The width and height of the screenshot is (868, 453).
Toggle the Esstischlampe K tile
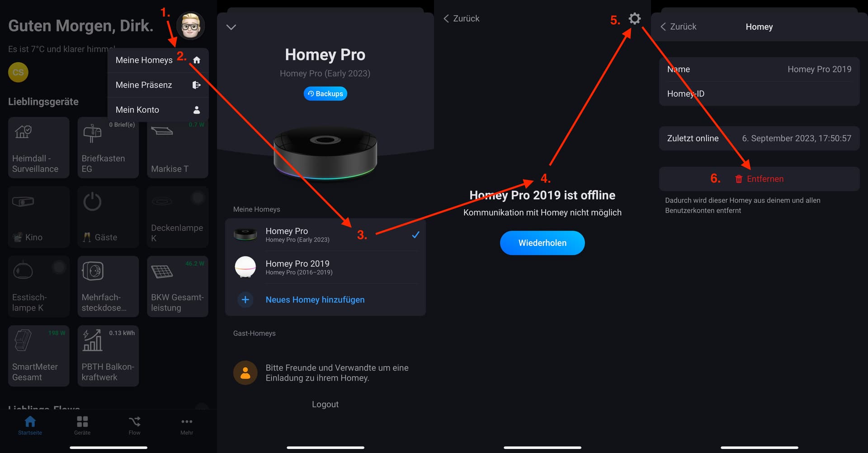point(38,286)
